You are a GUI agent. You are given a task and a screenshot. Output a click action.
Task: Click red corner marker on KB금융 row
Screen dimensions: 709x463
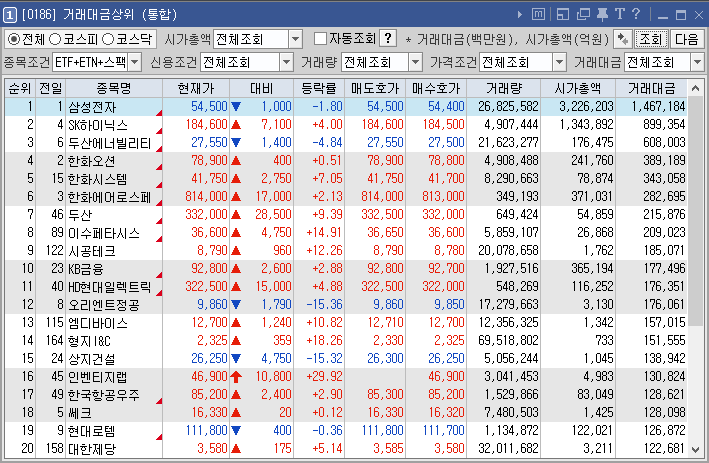[x=159, y=274]
